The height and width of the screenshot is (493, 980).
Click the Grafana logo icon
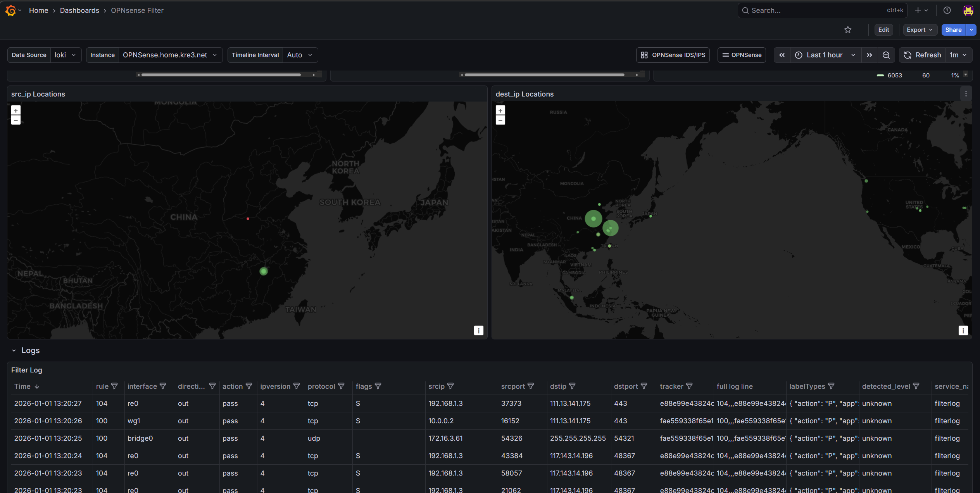[10, 10]
